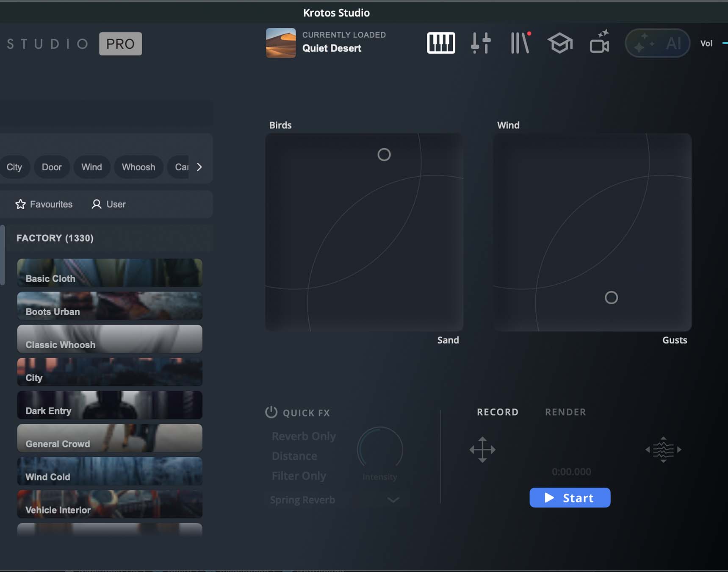
Task: Click the preset list scrollbar
Action: (x=3, y=255)
